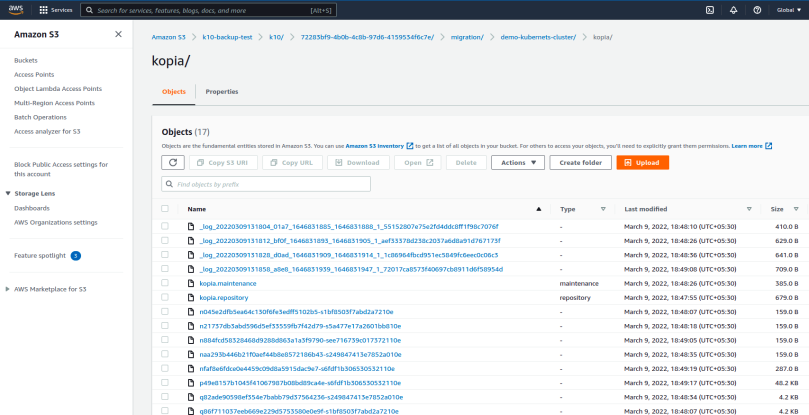This screenshot has width=809, height=415.
Task: Go to the migration/ breadcrumb
Action: click(467, 37)
